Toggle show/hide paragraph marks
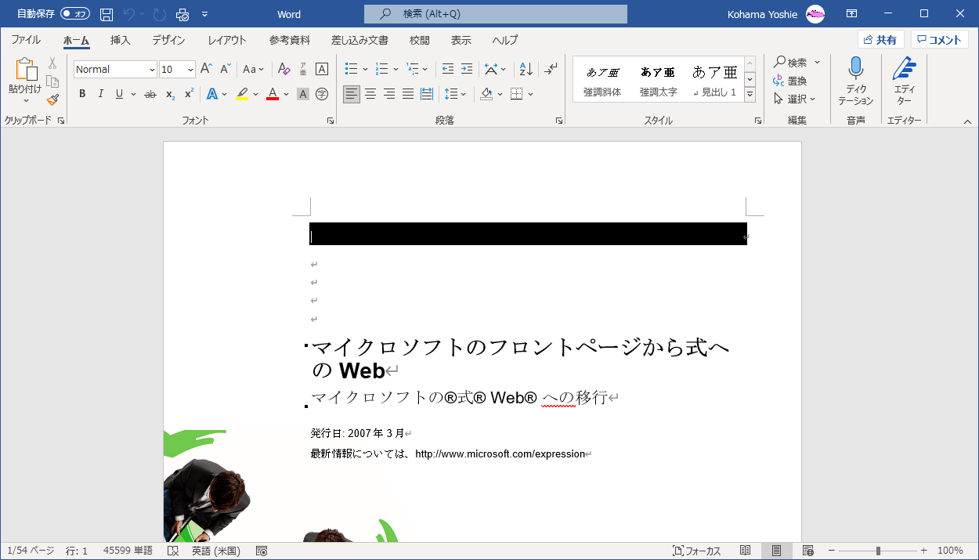 click(x=551, y=69)
